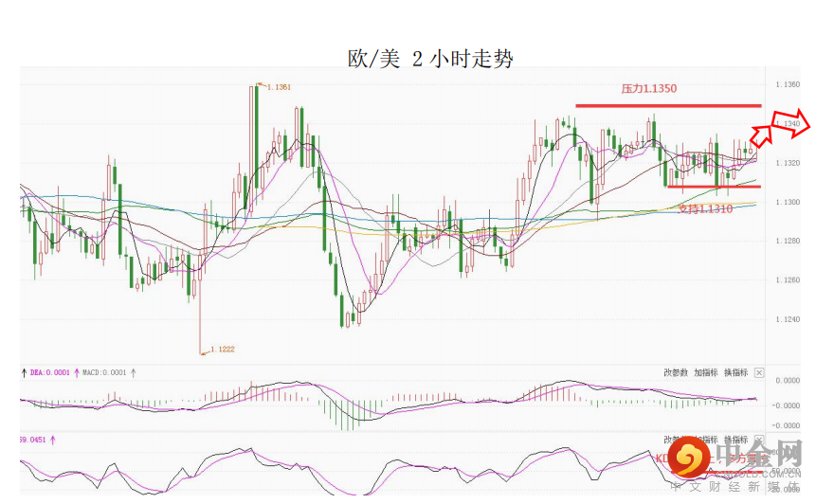
Task: Click the magenta arrow beside 59.0451
Action: click(x=52, y=440)
